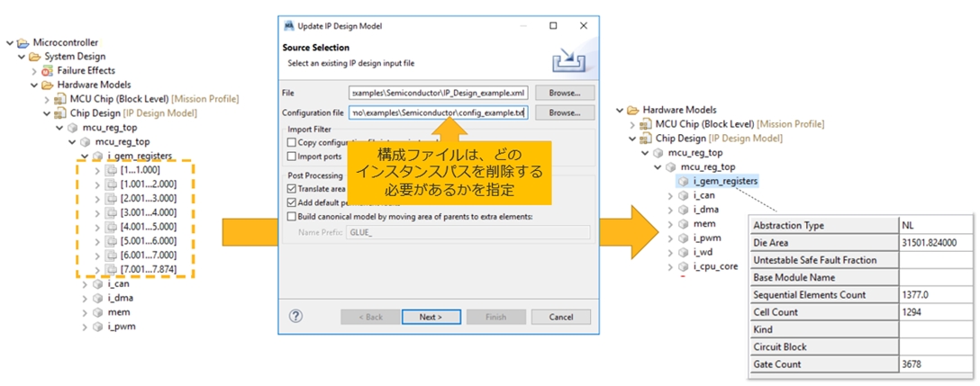
Task: Click the Circuit Block row label
Action: 780,346
